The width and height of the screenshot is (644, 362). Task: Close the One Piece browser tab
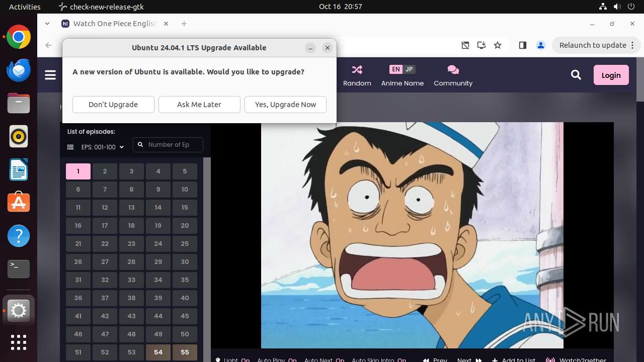(x=166, y=24)
